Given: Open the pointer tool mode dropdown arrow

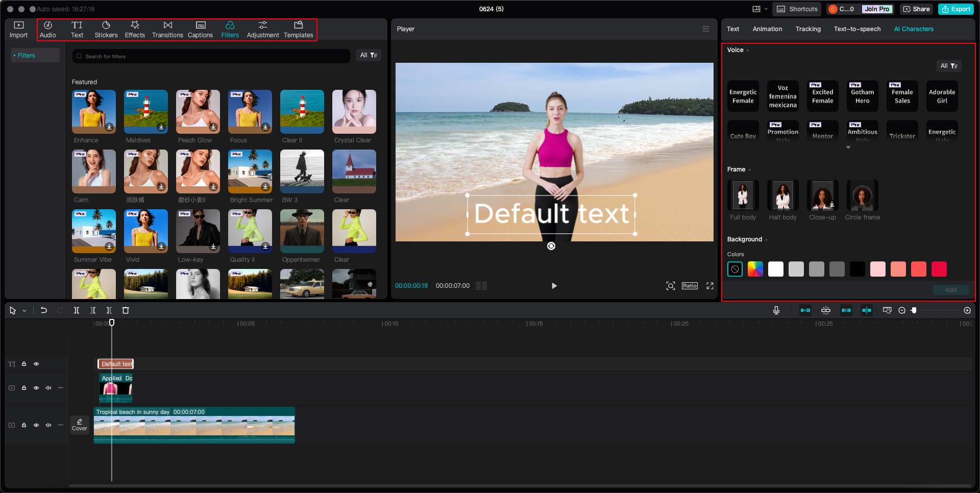Looking at the screenshot, I should (24, 311).
